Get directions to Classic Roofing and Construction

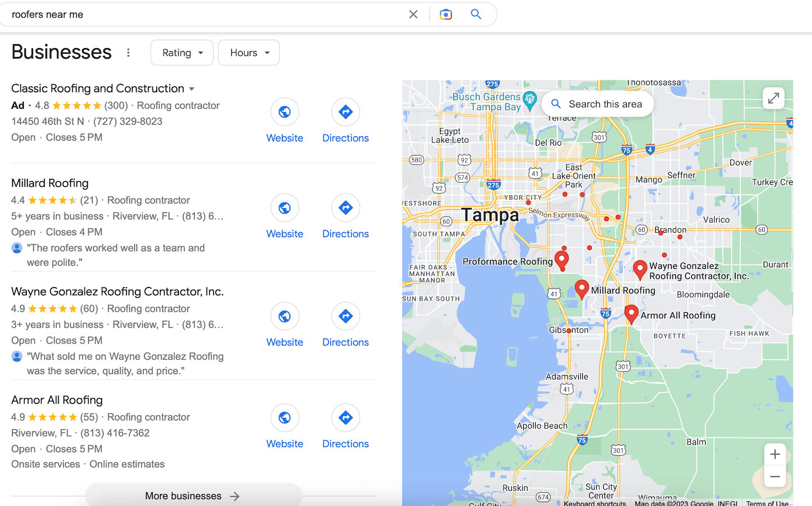pyautogui.click(x=346, y=112)
